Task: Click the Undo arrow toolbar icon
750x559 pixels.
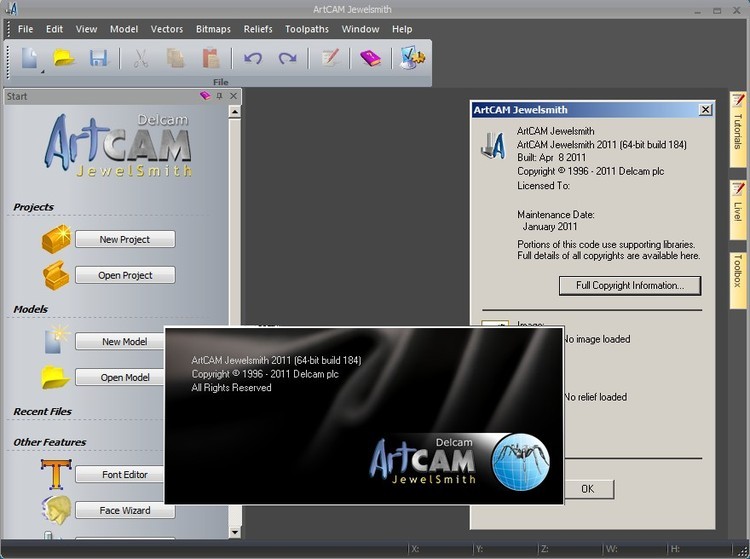Action: (253, 58)
